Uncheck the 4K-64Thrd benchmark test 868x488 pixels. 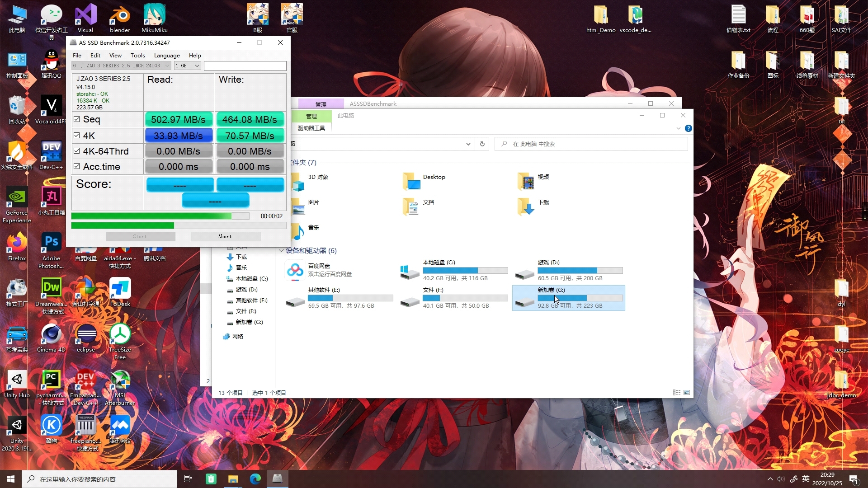77,151
